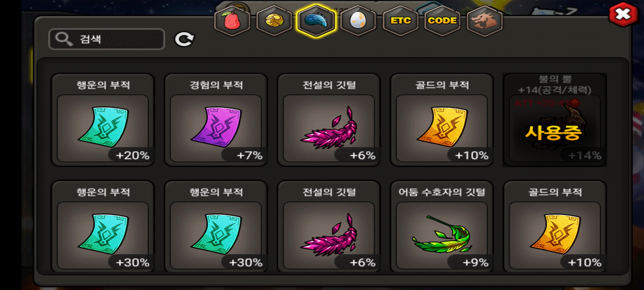This screenshot has width=644, height=290.
Task: Select the purple 경험의 부적 +7% item
Action: coord(216,120)
